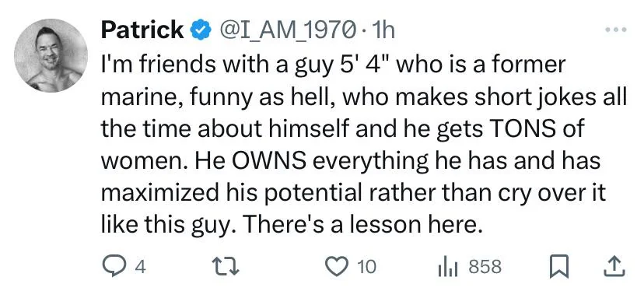
Task: Click the 858 view count
Action: pos(485,267)
